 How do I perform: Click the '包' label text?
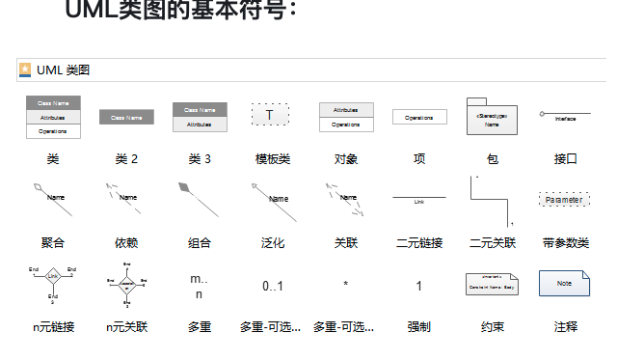click(x=493, y=158)
